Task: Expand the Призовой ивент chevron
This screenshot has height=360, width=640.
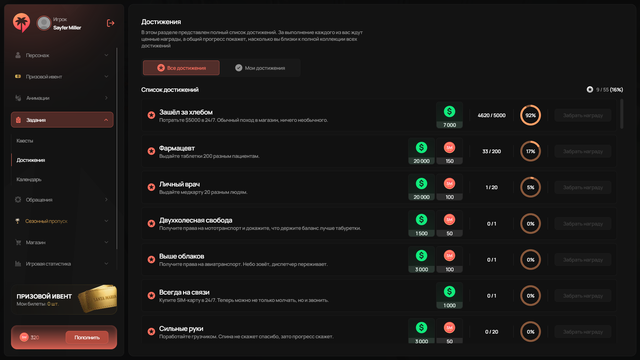Action: pyautogui.click(x=106, y=76)
